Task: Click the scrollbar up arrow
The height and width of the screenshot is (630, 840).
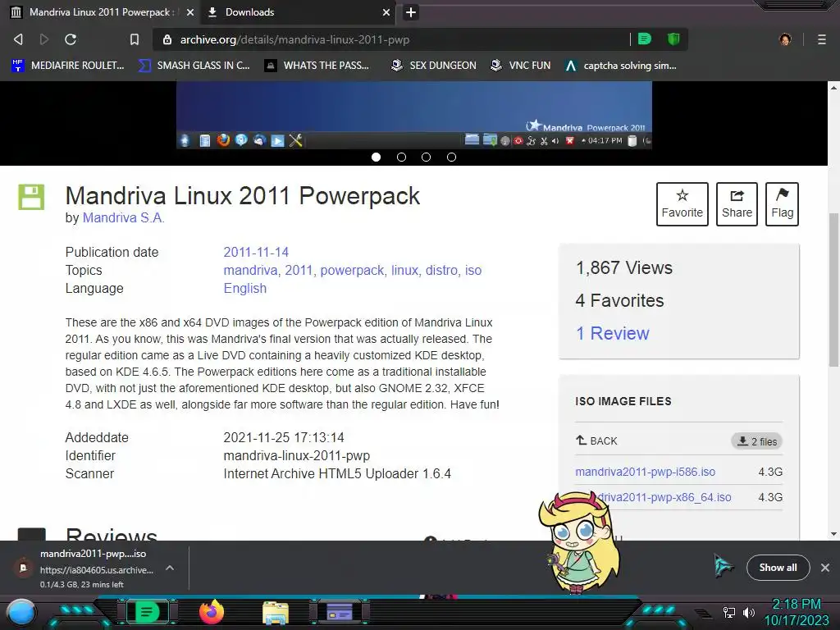Action: (833, 87)
